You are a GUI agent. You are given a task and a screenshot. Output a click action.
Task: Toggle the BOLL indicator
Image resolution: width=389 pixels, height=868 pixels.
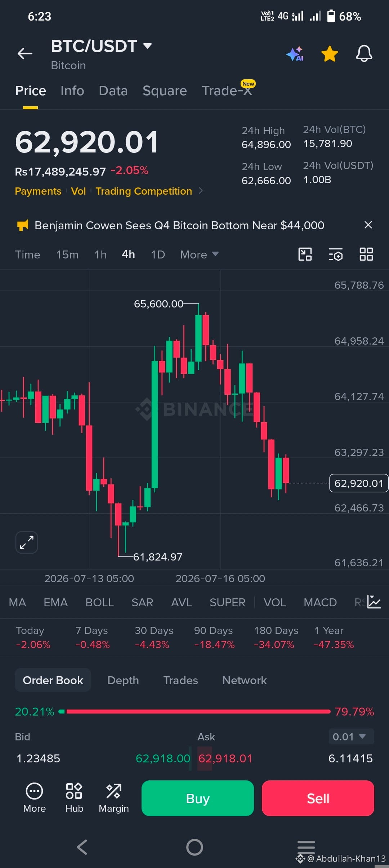[x=99, y=602]
